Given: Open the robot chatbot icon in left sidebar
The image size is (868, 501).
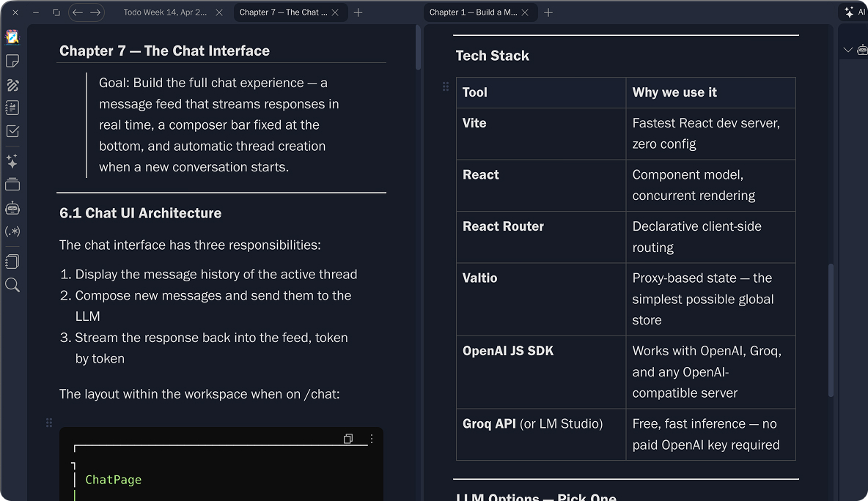Looking at the screenshot, I should (12, 208).
